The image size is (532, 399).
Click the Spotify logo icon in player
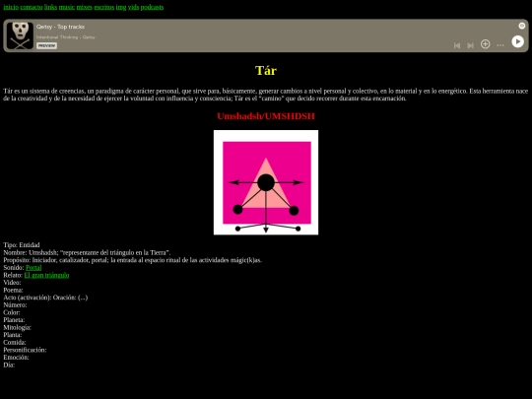coord(522,26)
